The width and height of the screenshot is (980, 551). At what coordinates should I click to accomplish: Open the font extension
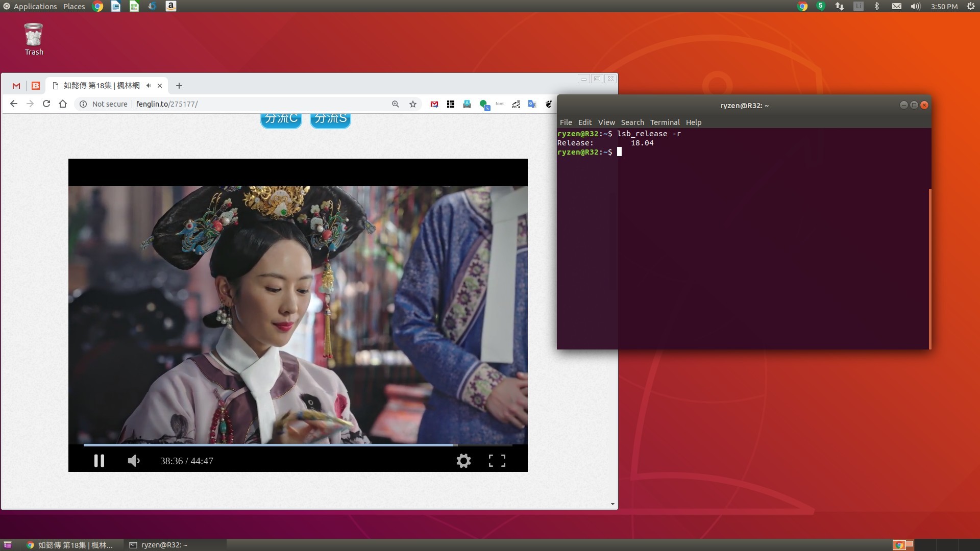(500, 104)
